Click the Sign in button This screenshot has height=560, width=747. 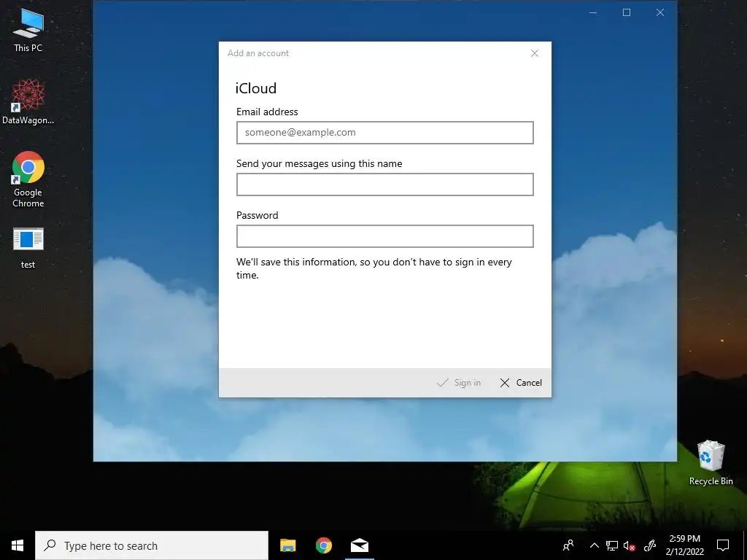point(459,383)
